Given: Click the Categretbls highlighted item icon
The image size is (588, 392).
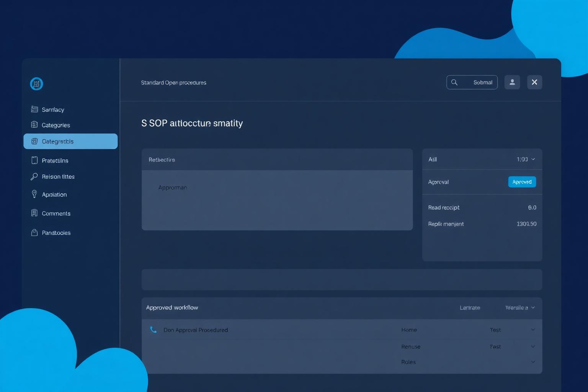Looking at the screenshot, I should click(x=34, y=141).
